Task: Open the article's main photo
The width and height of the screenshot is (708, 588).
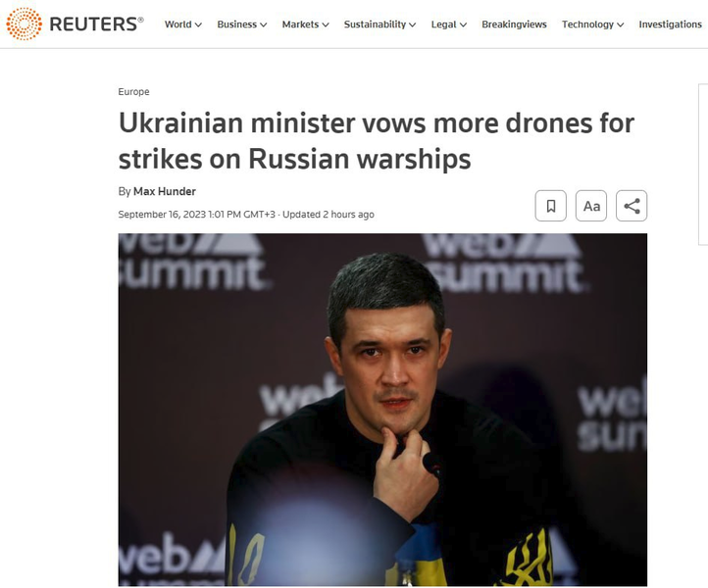Action: (x=382, y=410)
